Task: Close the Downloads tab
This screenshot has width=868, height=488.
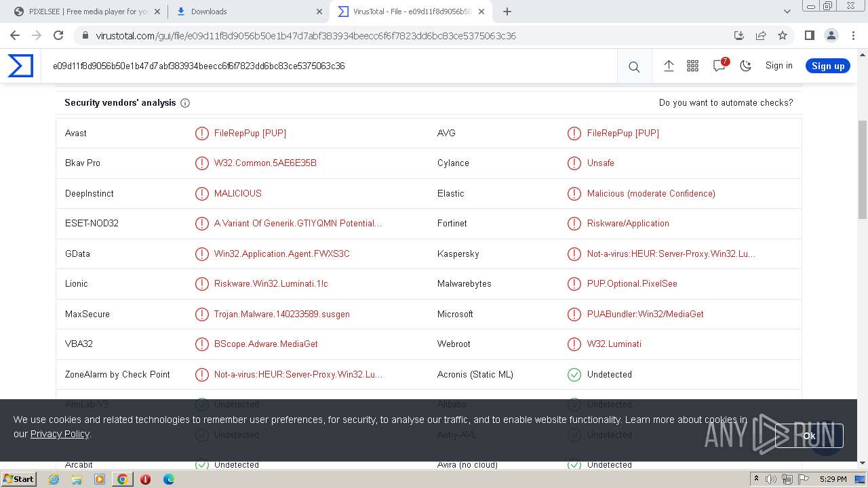Action: [x=320, y=12]
